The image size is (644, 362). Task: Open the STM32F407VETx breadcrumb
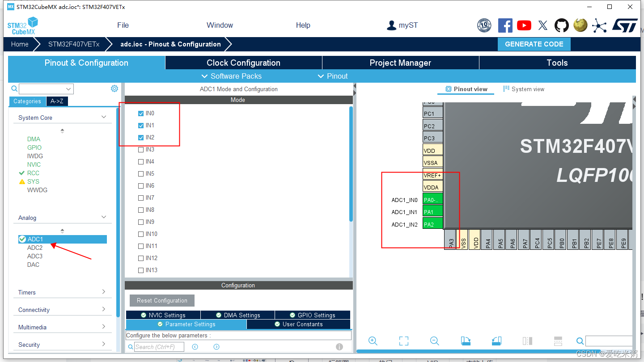pos(74,44)
